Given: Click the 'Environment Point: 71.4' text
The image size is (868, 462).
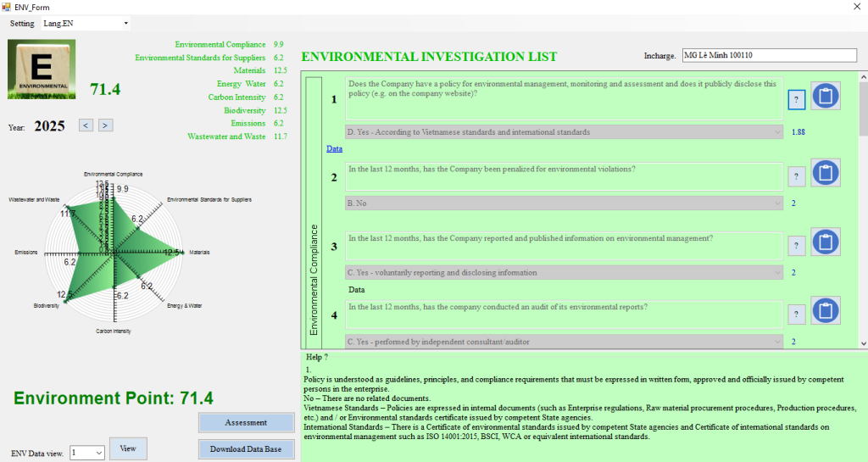Looking at the screenshot, I should (114, 398).
